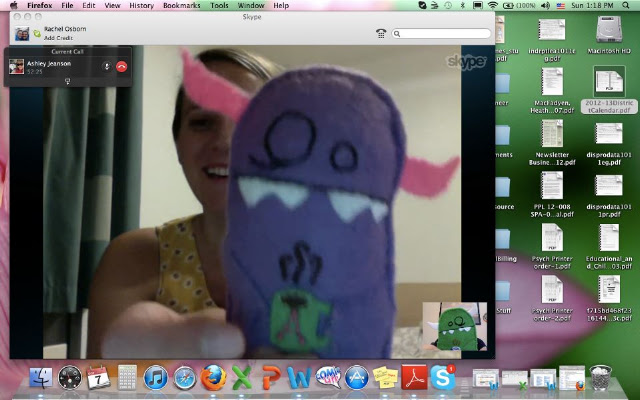Image resolution: width=640 pixels, height=400 pixels.
Task: Restore minimized Excel window in Dock
Action: pos(515,380)
